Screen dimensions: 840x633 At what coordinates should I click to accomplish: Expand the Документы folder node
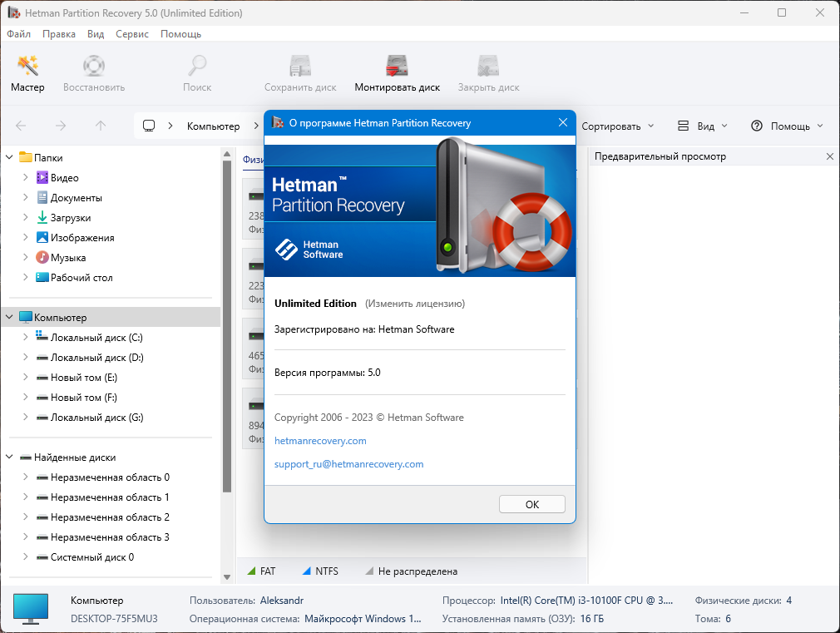click(x=26, y=197)
